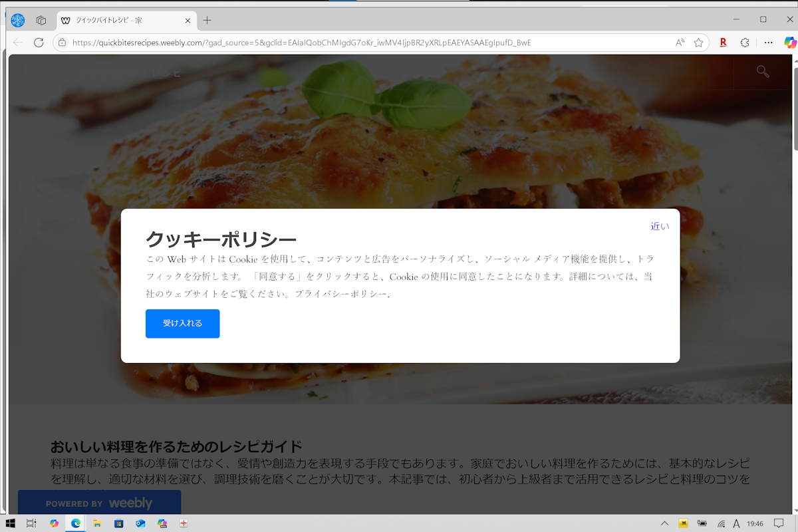Open the Microsoft 365 Copilot taskbar icon
Viewport: 798px width, 532px height.
pyautogui.click(x=162, y=523)
